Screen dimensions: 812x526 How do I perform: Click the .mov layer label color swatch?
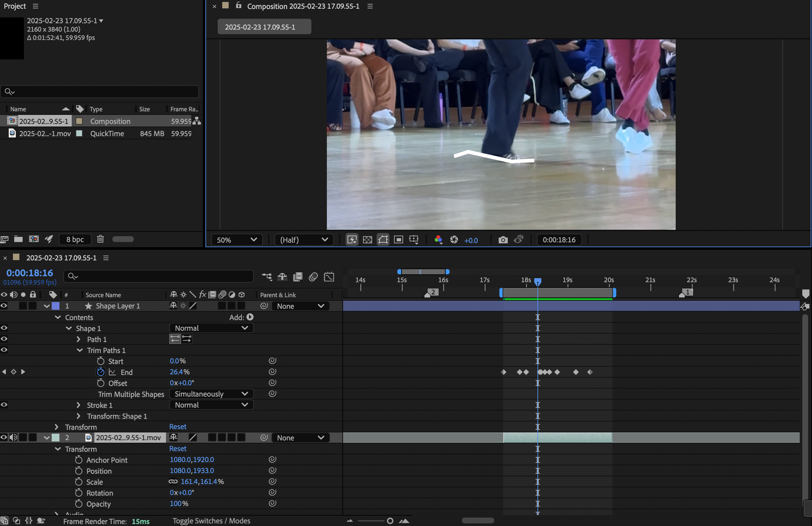(55, 437)
